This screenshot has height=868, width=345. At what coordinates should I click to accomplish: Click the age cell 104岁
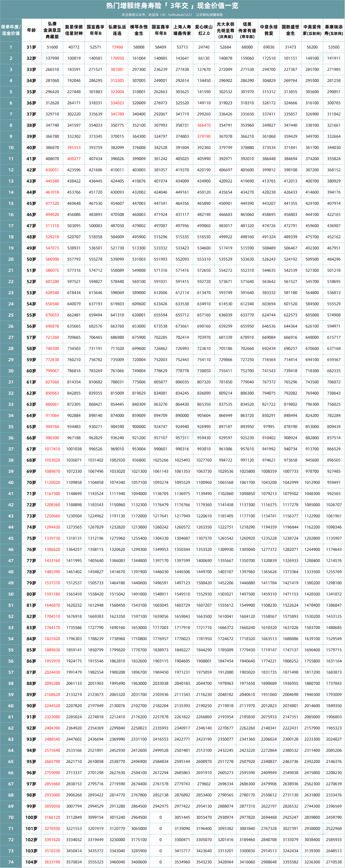[31, 862]
